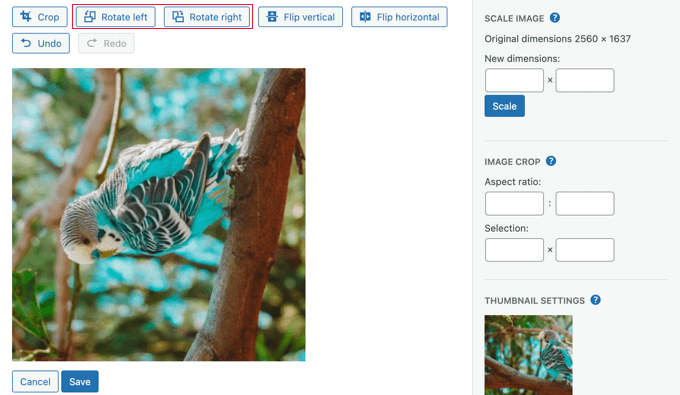680x395 pixels.
Task: Click the Redo button
Action: pos(106,43)
